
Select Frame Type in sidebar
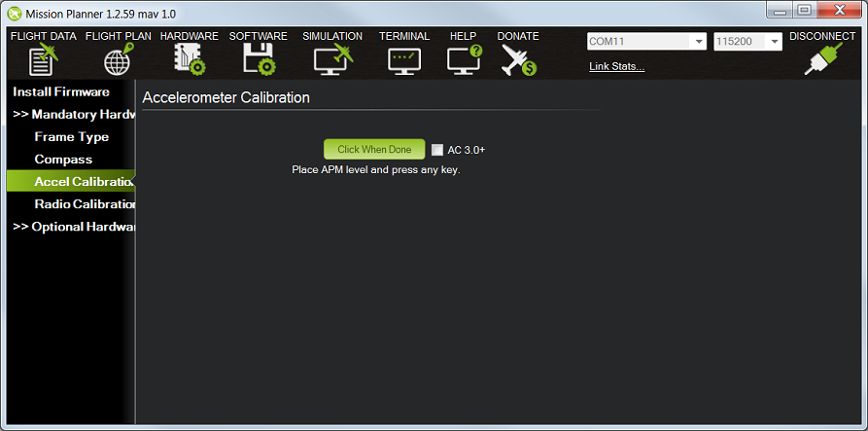pos(71,137)
